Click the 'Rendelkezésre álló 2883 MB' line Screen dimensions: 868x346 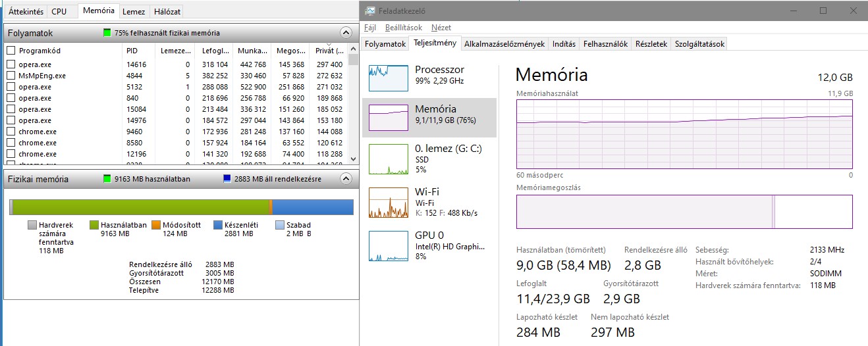[182, 264]
